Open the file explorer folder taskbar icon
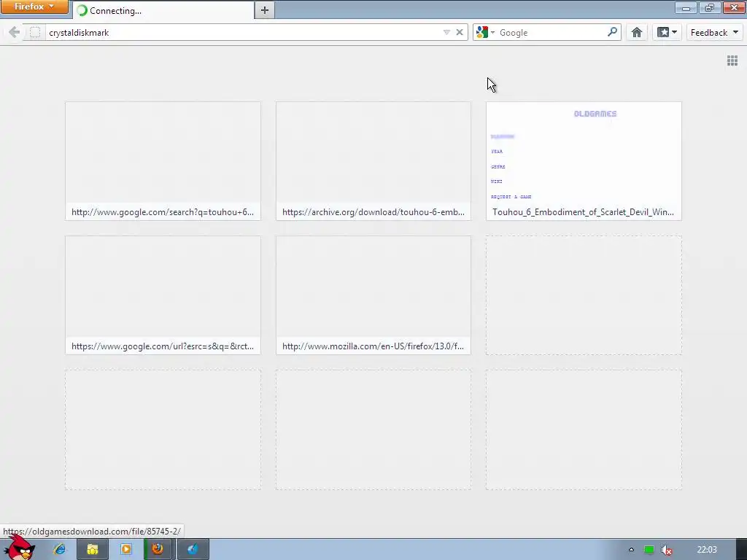This screenshot has height=560, width=747. point(93,549)
